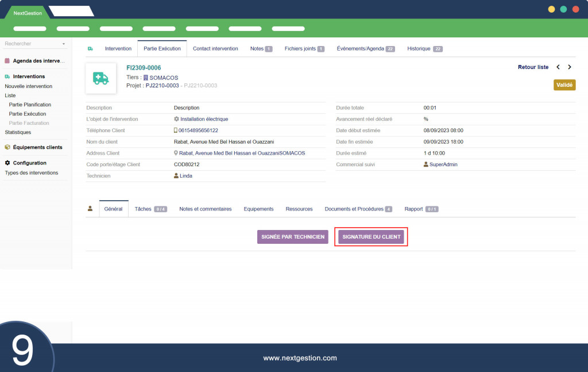This screenshot has height=372, width=588.
Task: Click the FI2309-0006 reference link
Action: [144, 68]
